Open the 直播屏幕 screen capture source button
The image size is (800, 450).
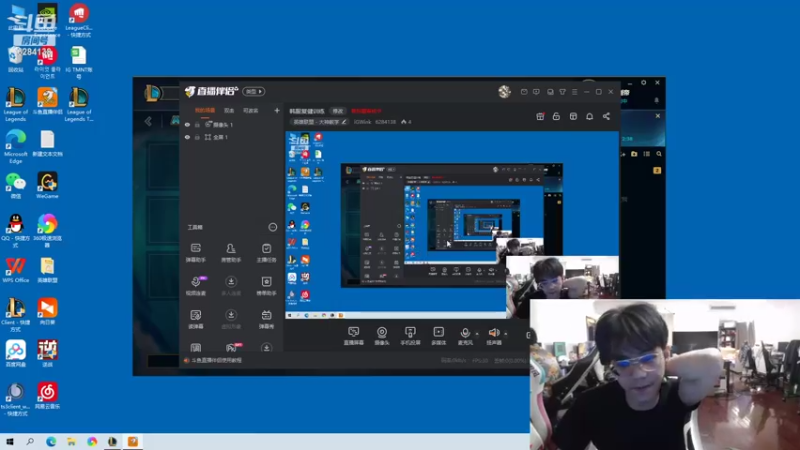[353, 336]
